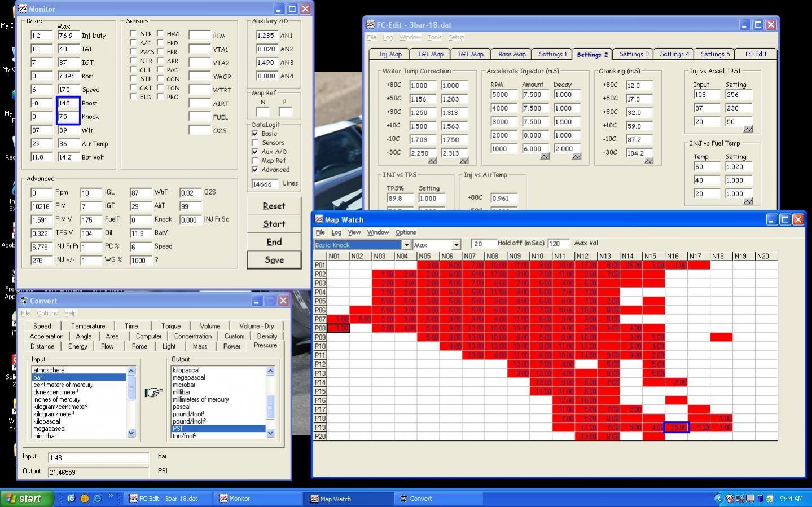Click the pointing hand convert icon
Viewport: 812px width, 507px height.
153,393
